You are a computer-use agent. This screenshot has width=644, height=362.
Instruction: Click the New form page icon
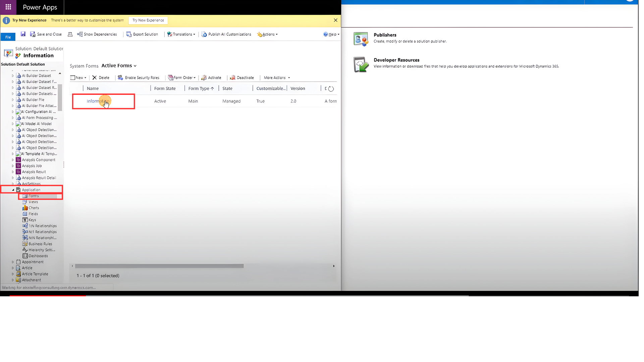click(x=72, y=77)
